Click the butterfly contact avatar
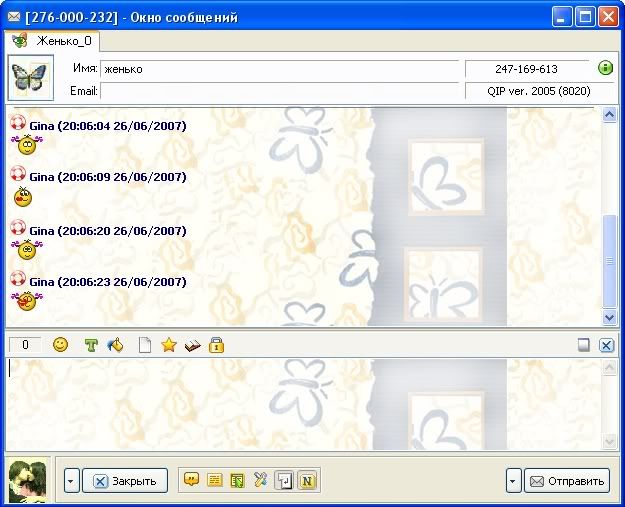Screen dimensions: 625x507 point(31,78)
